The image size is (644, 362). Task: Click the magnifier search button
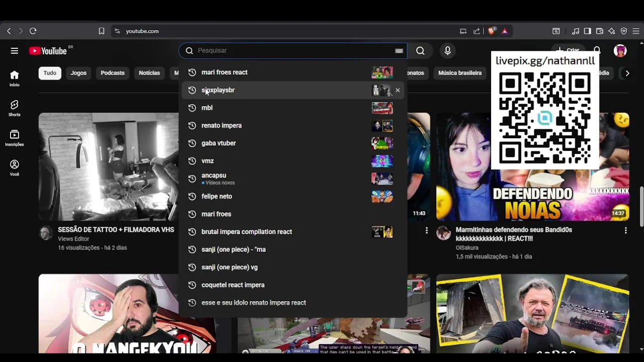420,51
